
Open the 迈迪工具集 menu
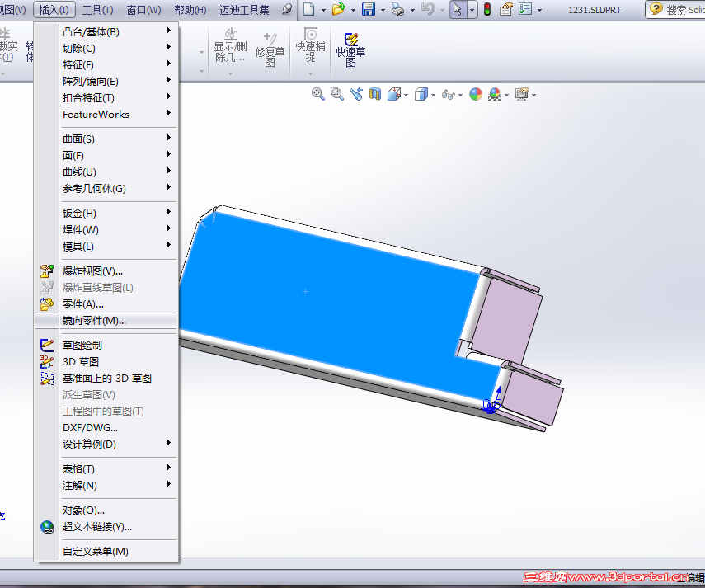click(245, 9)
